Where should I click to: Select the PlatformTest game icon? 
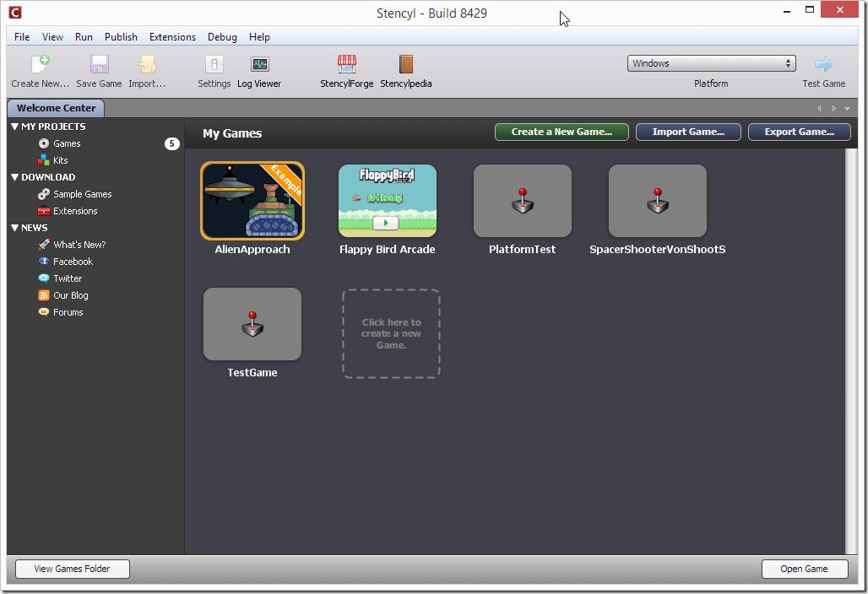point(523,201)
